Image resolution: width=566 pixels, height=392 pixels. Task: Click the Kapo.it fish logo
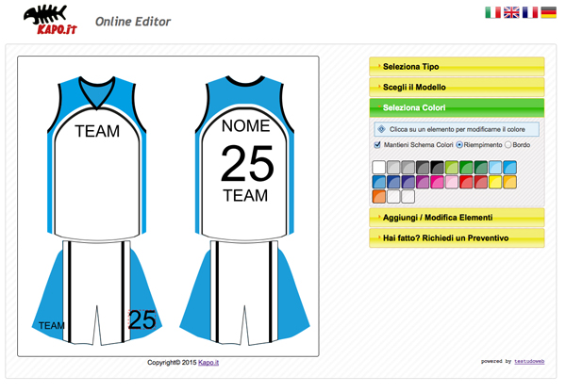click(x=49, y=17)
